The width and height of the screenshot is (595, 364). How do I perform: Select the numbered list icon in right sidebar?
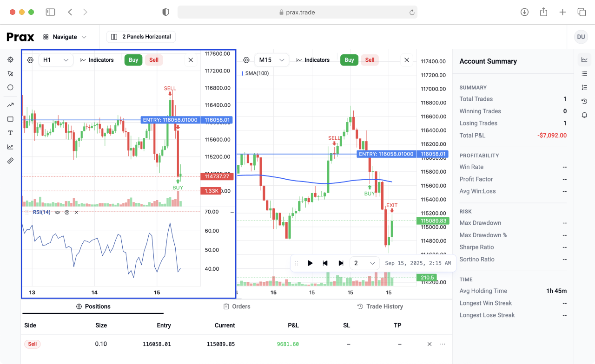pyautogui.click(x=584, y=87)
